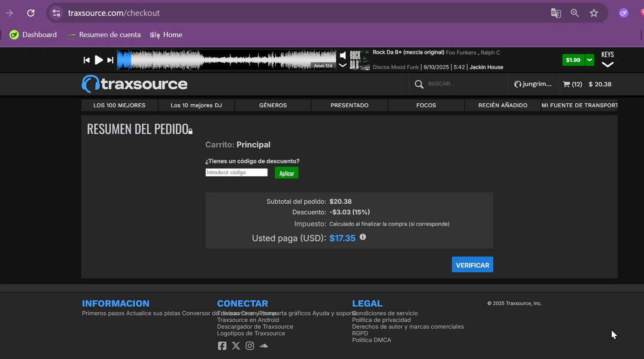Open MI FUENTE DE TRANSPORTE menu
This screenshot has width=644, height=359.
click(x=579, y=106)
